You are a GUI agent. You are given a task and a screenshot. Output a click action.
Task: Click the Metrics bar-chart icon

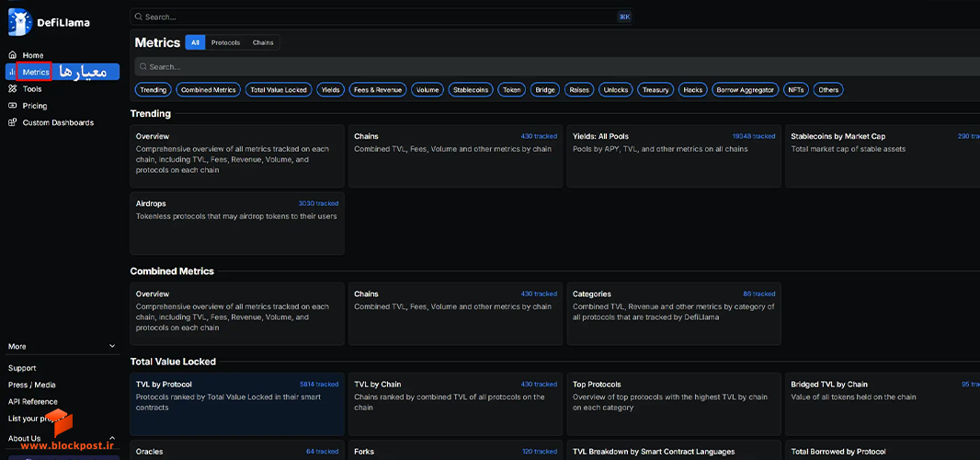click(x=12, y=72)
